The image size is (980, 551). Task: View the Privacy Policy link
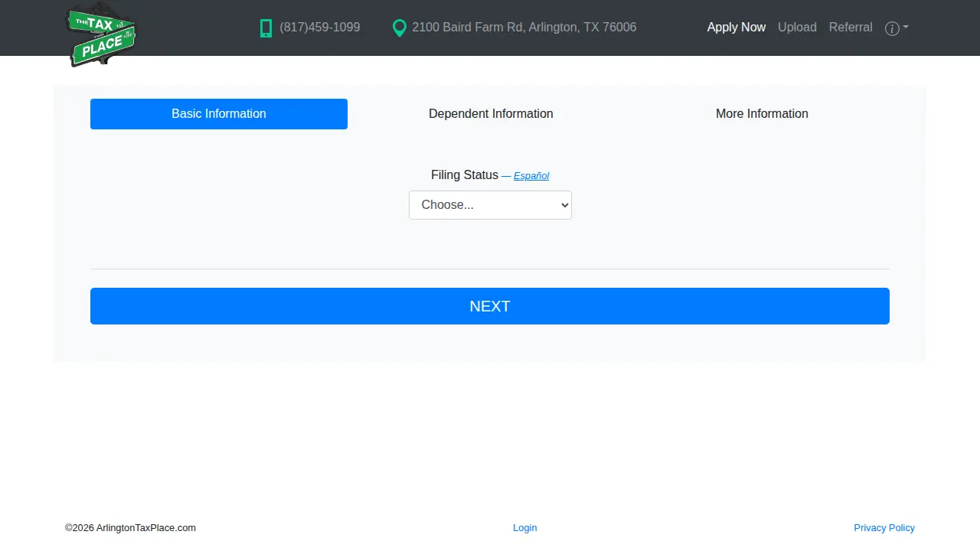[884, 528]
